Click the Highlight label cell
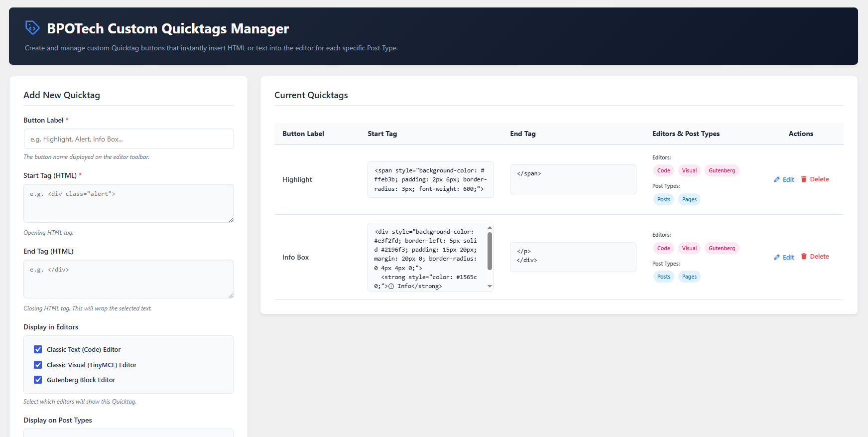Image resolution: width=868 pixels, height=437 pixels. coord(297,179)
